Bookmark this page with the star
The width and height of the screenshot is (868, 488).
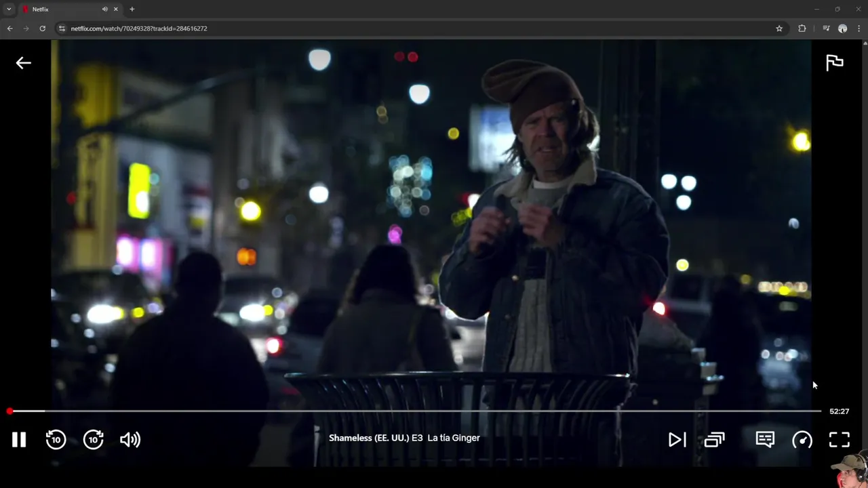[779, 28]
